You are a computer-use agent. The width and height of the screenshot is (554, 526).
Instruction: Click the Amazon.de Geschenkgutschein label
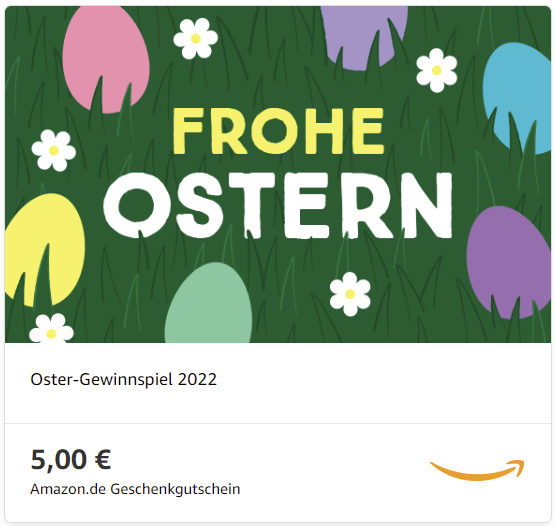[135, 489]
